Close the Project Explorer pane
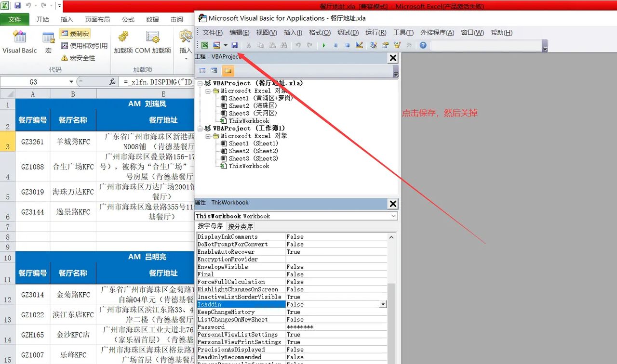Image resolution: width=617 pixels, height=364 pixels. [393, 58]
